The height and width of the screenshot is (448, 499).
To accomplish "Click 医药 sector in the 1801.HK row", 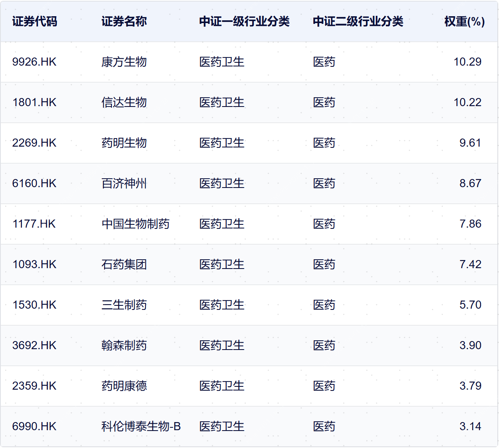I will pos(324,102).
